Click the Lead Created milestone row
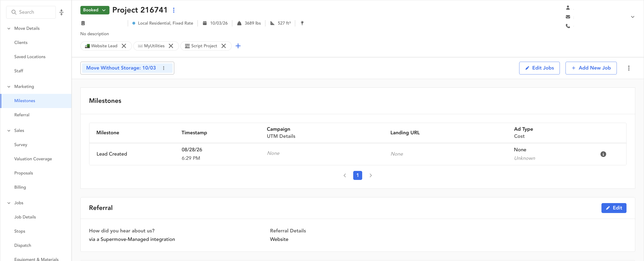The width and height of the screenshot is (644, 261). pos(357,154)
